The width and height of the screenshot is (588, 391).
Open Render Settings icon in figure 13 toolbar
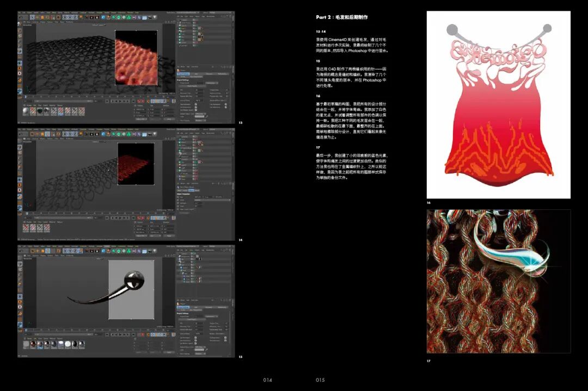coord(97,17)
